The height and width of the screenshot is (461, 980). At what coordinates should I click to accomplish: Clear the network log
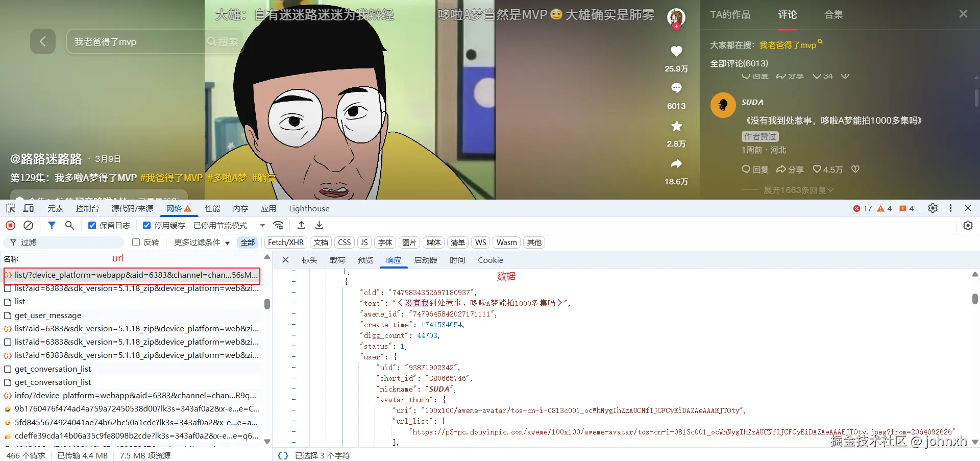pyautogui.click(x=29, y=225)
